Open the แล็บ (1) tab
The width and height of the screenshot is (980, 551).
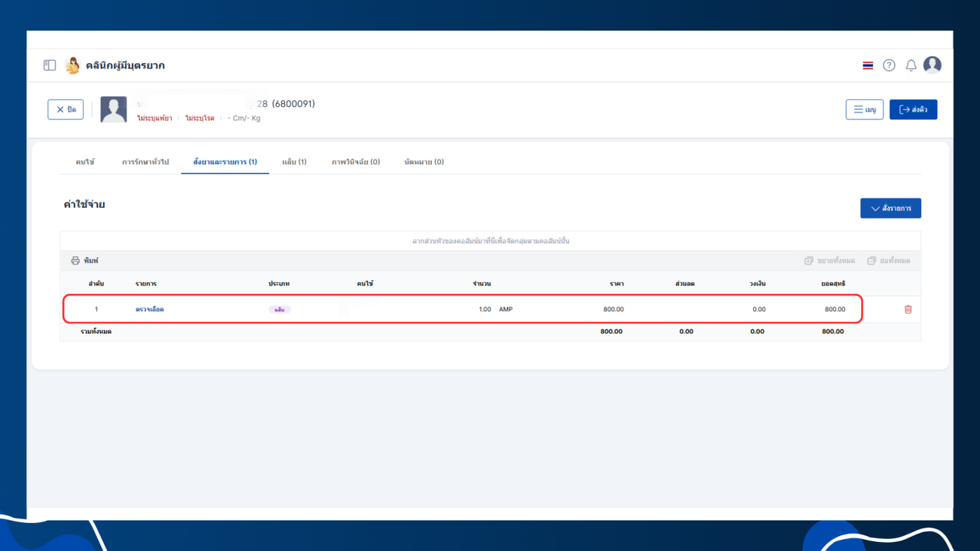coord(294,162)
